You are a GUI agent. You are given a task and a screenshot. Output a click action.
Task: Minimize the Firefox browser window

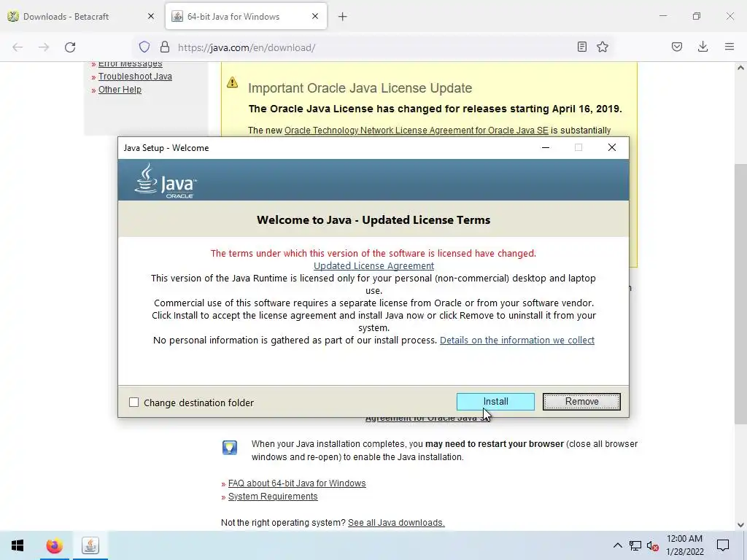pyautogui.click(x=663, y=16)
